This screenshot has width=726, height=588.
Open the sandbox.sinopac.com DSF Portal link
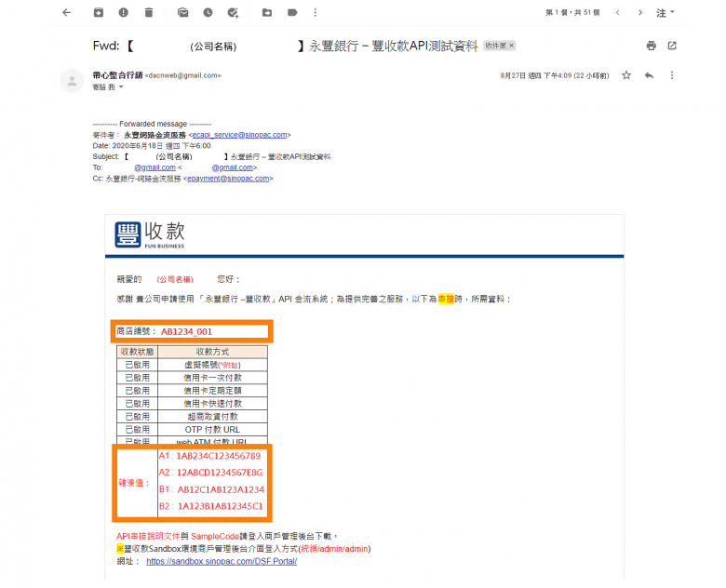[x=222, y=561]
